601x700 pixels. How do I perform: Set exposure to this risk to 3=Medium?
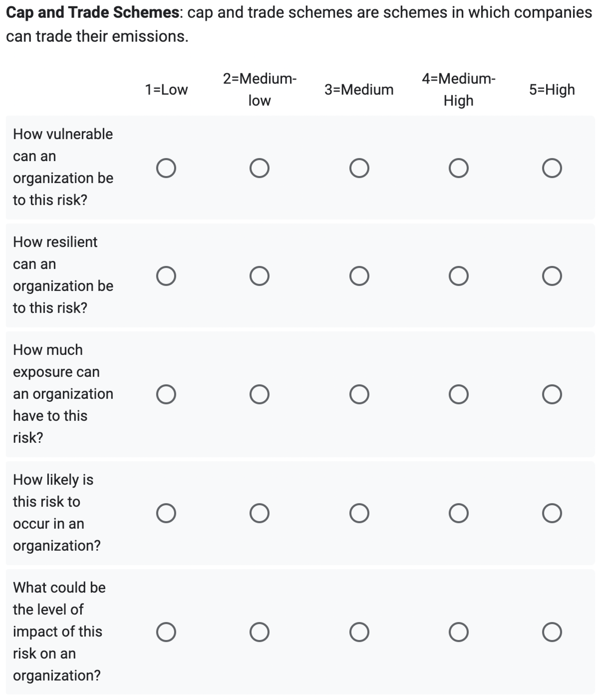(359, 394)
